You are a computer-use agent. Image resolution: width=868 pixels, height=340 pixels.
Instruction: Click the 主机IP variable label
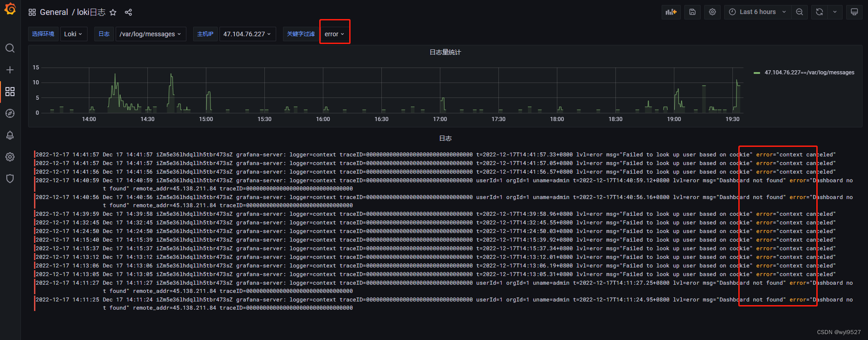(x=205, y=34)
